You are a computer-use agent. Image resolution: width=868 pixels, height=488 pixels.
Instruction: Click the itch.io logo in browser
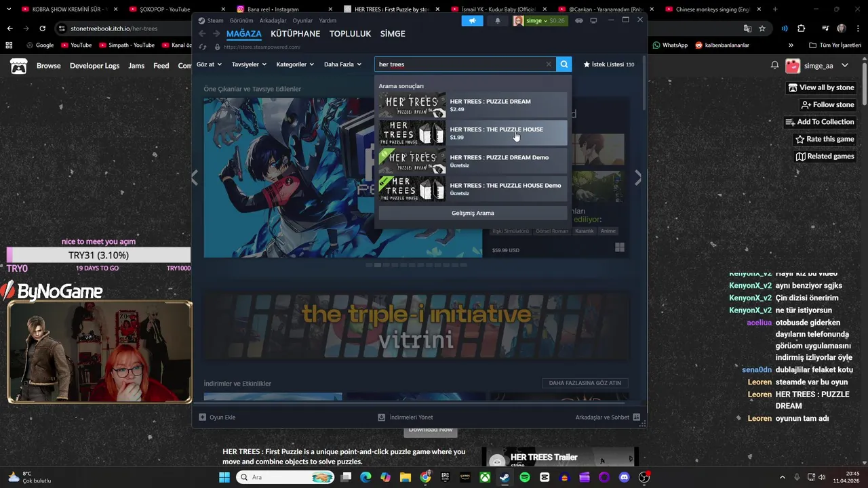click(x=18, y=66)
